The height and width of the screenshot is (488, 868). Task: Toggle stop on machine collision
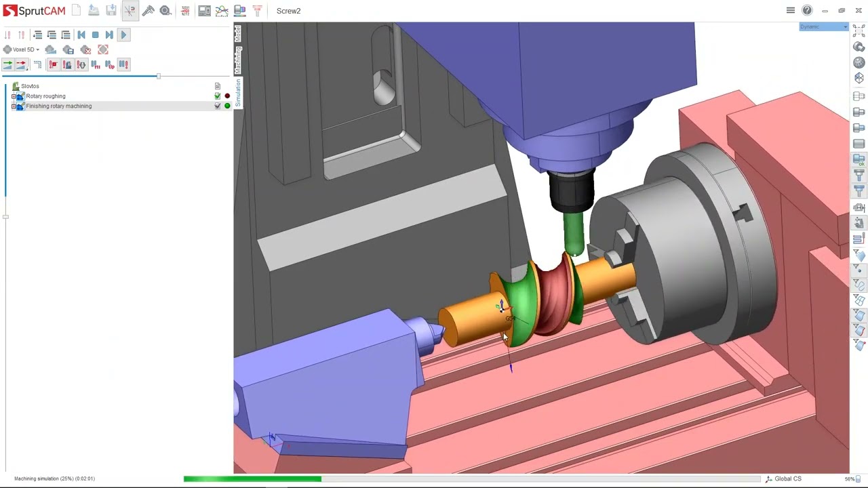pyautogui.click(x=67, y=64)
